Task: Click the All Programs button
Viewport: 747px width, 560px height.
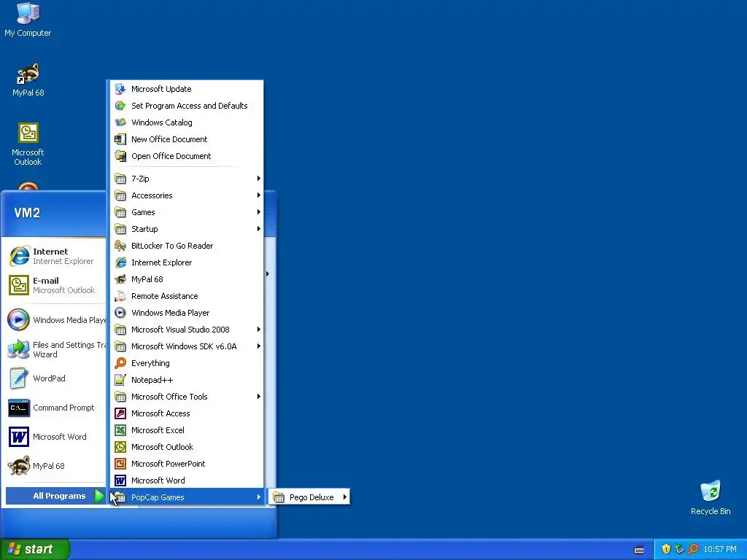Action: pos(55,496)
